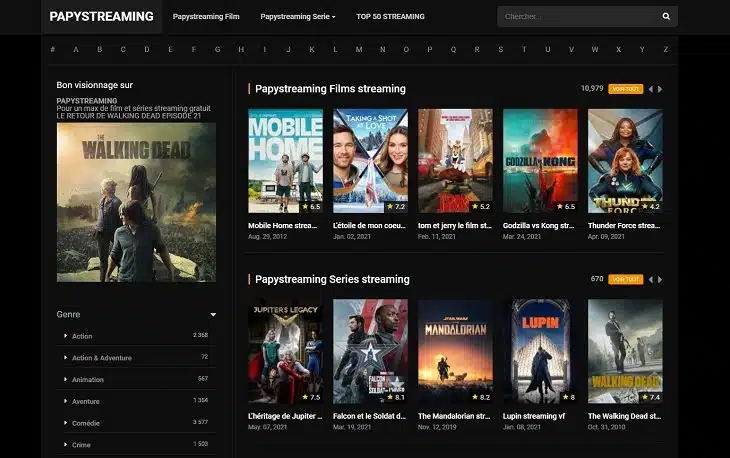Open Jupiter's Legacy series poster
Screen dimensions: 730x458
(x=285, y=351)
